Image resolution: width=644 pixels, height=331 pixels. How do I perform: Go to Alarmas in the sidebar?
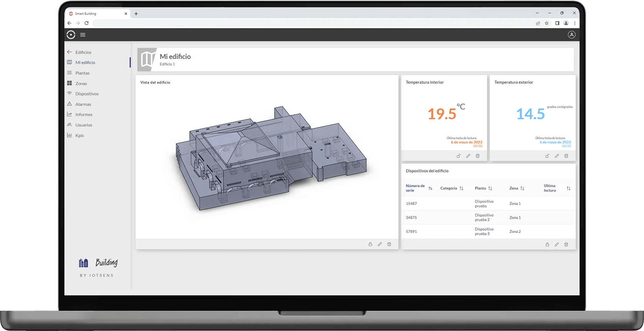[83, 104]
